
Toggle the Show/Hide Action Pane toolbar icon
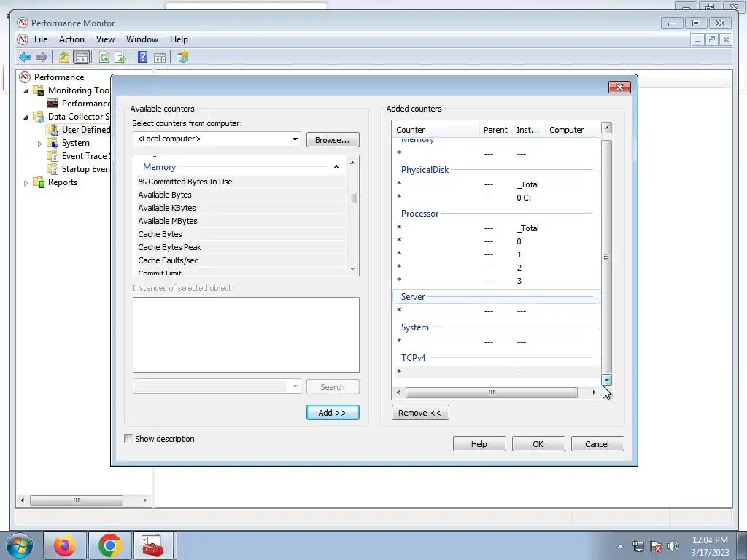pyautogui.click(x=160, y=58)
